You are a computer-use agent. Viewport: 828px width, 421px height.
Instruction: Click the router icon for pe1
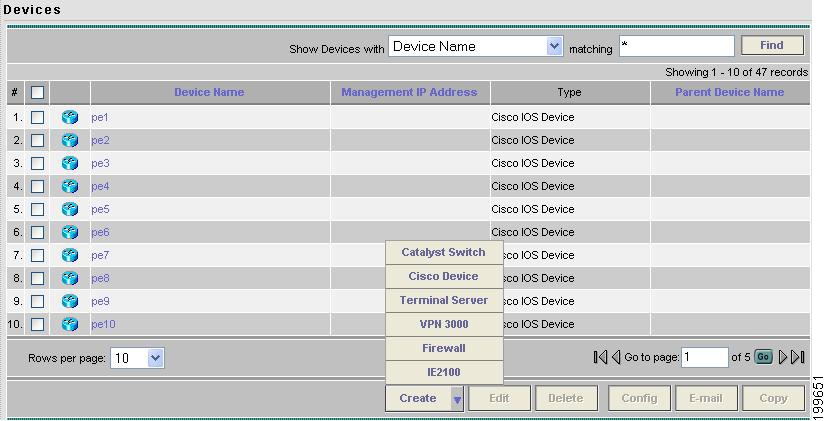[x=70, y=117]
